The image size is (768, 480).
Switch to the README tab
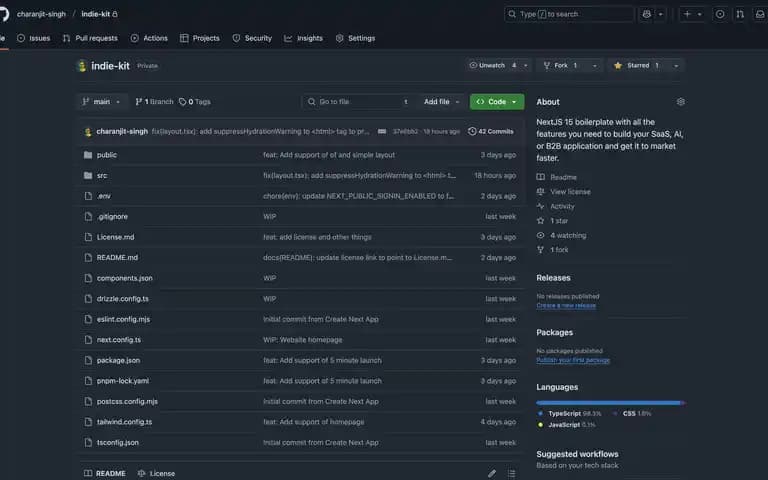(x=105, y=474)
